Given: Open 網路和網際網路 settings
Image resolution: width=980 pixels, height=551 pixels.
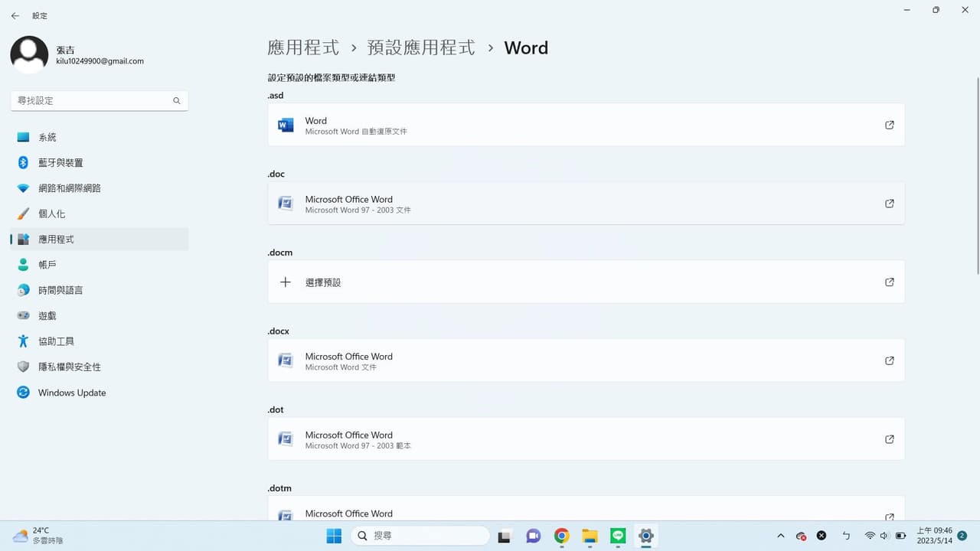Looking at the screenshot, I should 100,188.
